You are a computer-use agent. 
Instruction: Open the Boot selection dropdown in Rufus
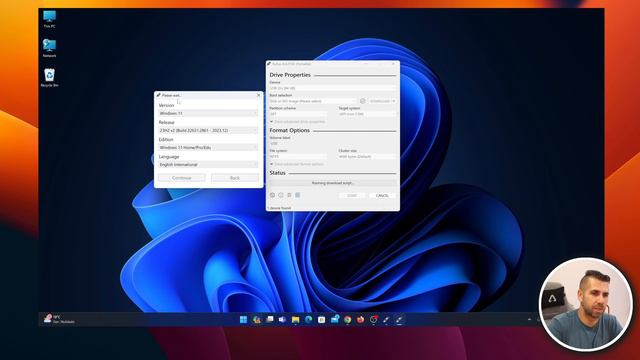(x=313, y=101)
